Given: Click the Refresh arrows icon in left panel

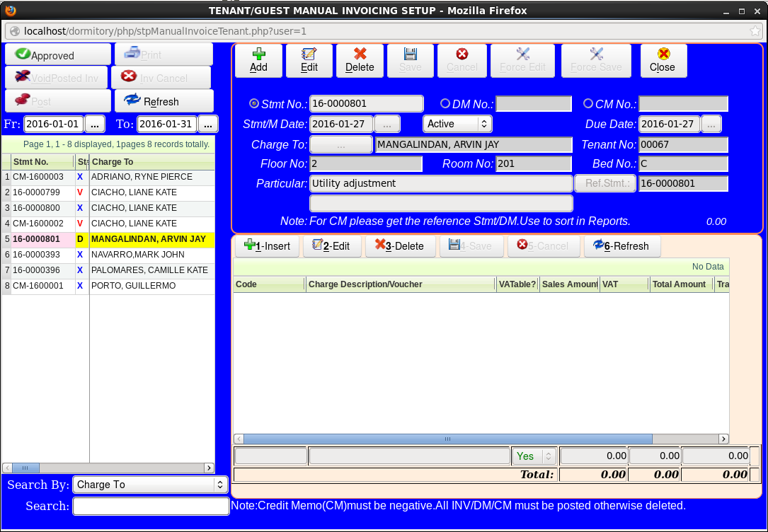Looking at the screenshot, I should point(132,100).
